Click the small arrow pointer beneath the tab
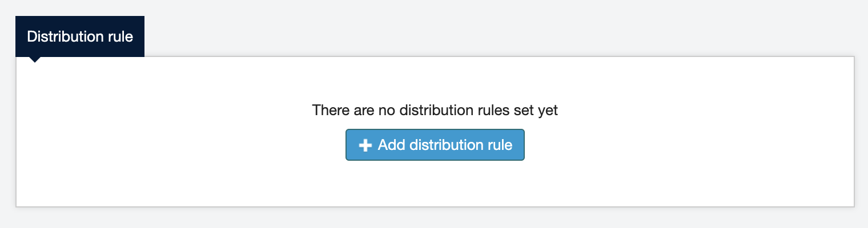The height and width of the screenshot is (228, 868). tap(35, 59)
